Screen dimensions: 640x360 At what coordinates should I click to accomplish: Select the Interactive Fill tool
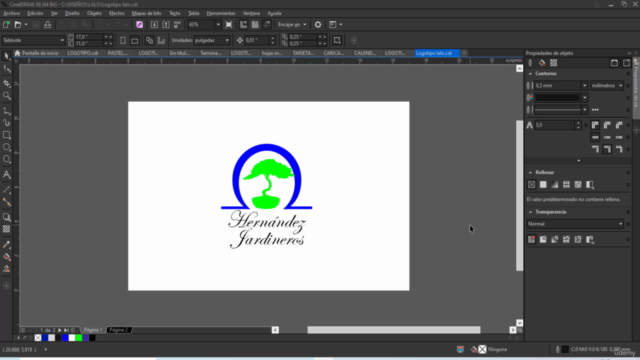pos(7,257)
